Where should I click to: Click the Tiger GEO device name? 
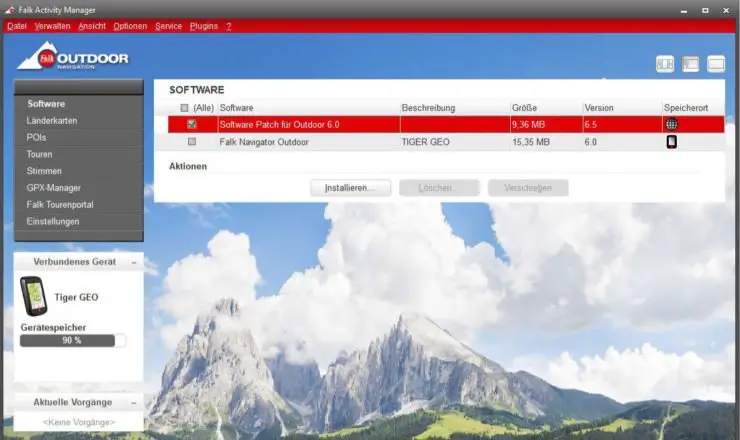coord(76,297)
